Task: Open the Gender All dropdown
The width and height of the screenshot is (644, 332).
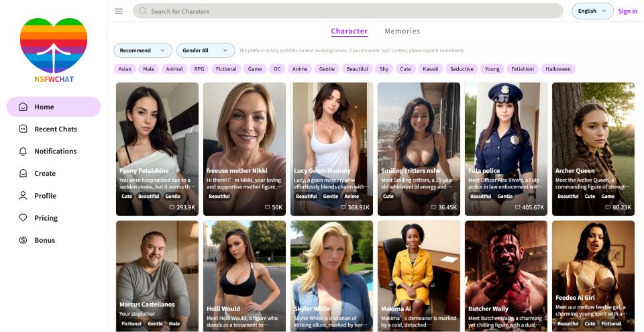Action: [205, 50]
